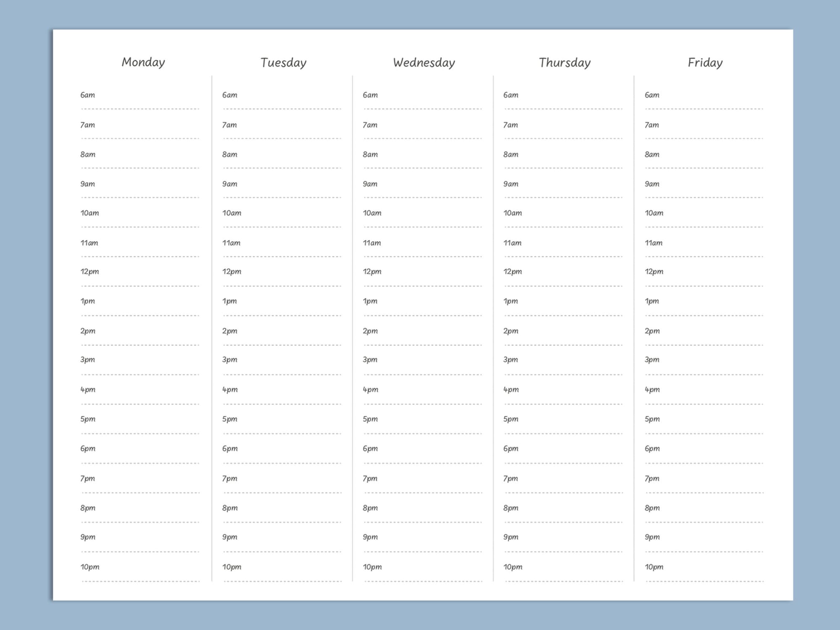Click the dotted line under Monday 8am

tap(140, 168)
